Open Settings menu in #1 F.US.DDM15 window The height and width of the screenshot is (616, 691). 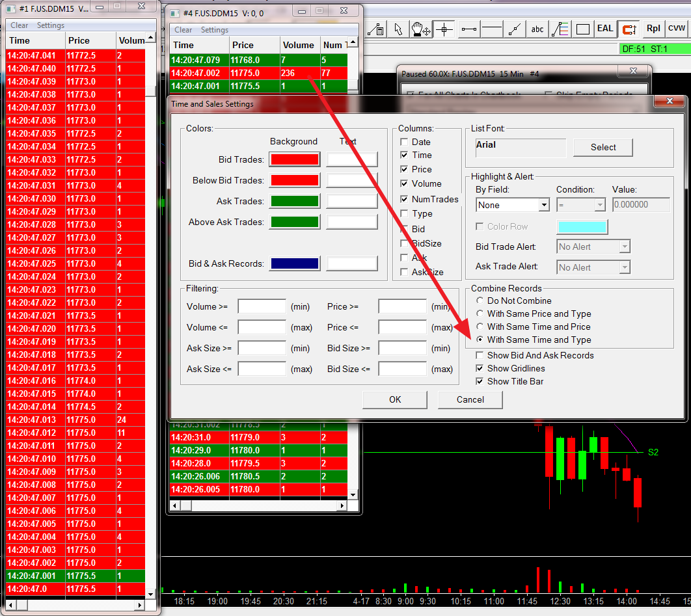(x=50, y=25)
